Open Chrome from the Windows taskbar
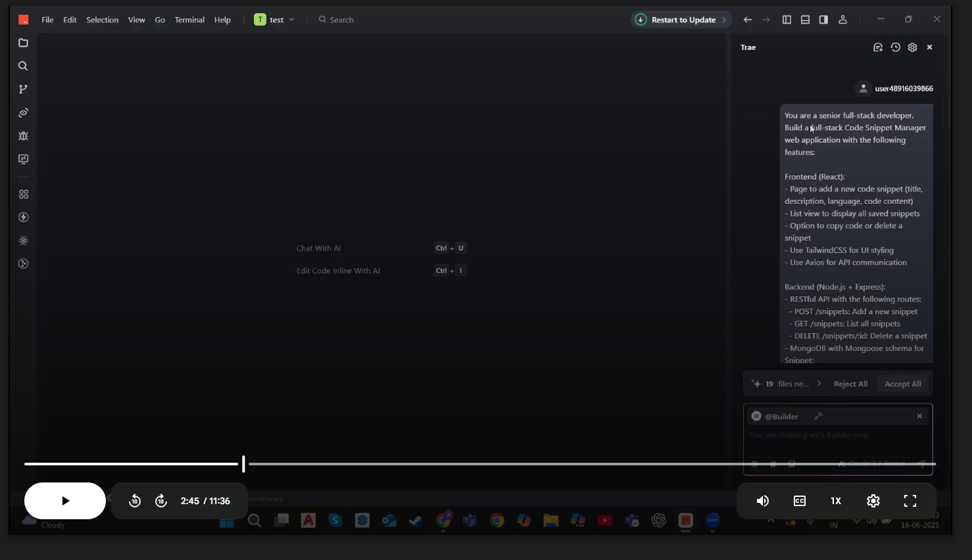The width and height of the screenshot is (972, 560). tap(497, 521)
